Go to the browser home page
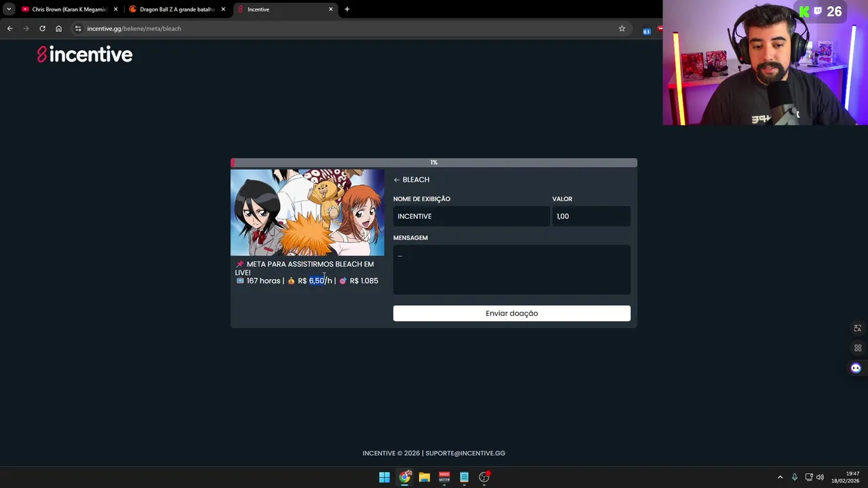This screenshot has width=868, height=488. [x=58, y=28]
